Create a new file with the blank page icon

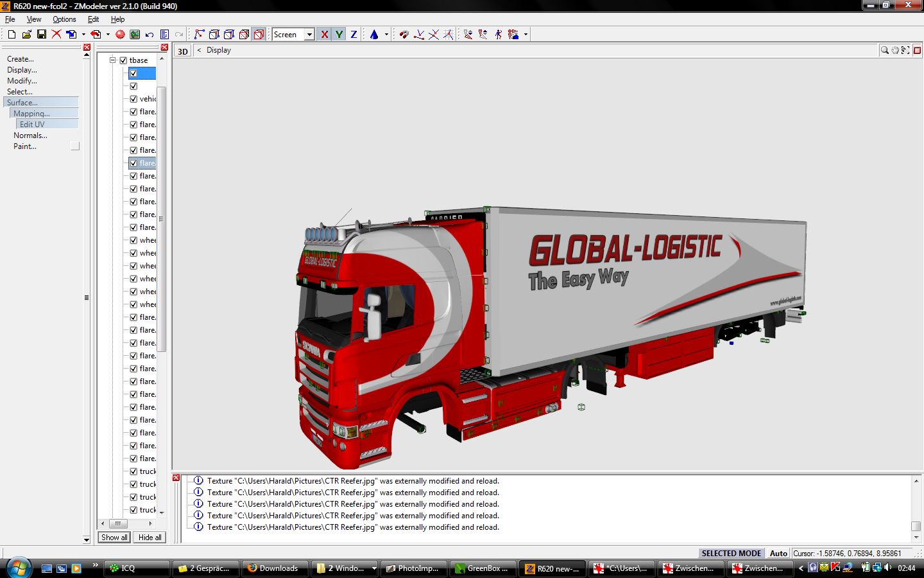click(12, 35)
